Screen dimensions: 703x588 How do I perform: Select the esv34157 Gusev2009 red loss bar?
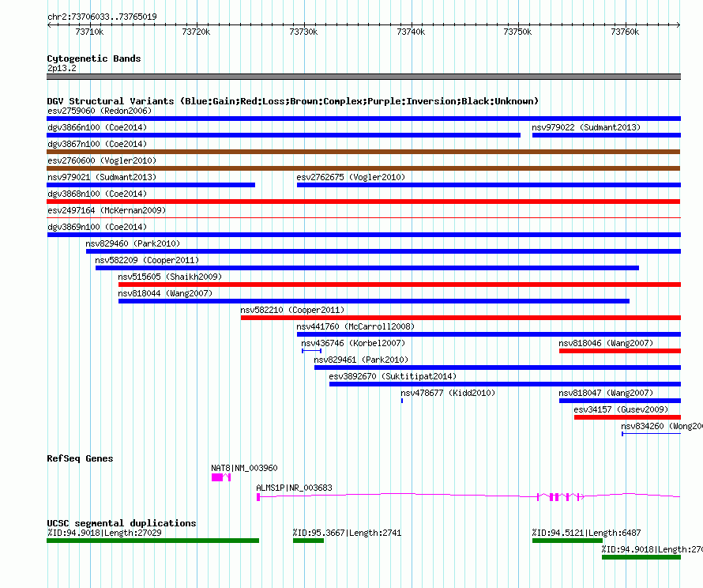point(627,417)
